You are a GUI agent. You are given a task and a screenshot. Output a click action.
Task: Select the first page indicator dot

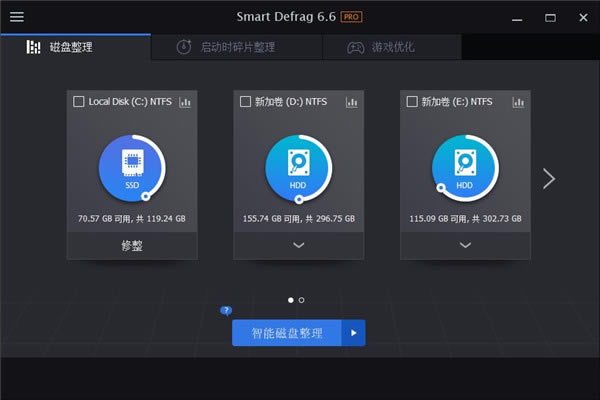[291, 300]
